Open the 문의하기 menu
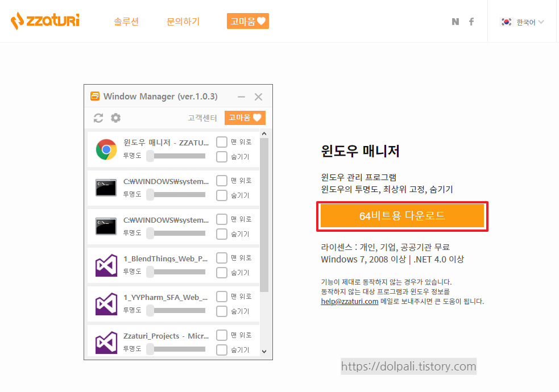559x392 pixels. click(x=183, y=22)
